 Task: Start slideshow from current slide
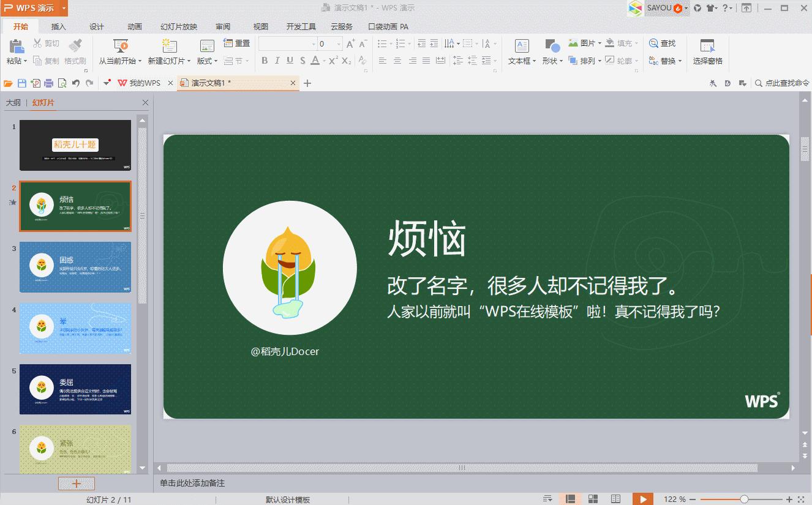(121, 50)
